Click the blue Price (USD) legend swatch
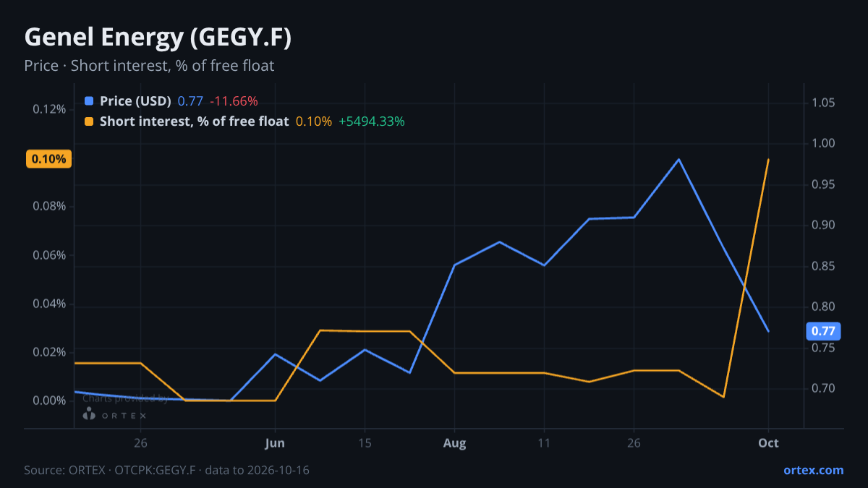Screen dimensions: 868x488 click(89, 100)
